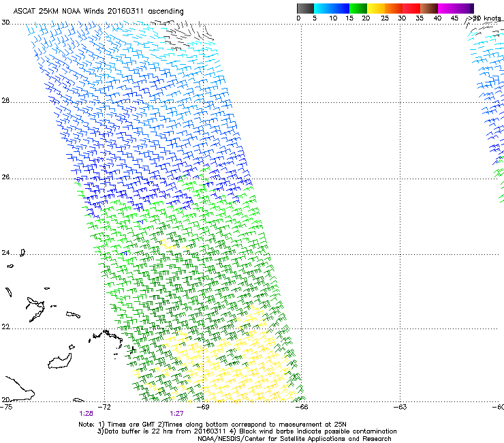Click the green 15-20 knots legend color
The image size is (504, 443).
tap(358, 8)
